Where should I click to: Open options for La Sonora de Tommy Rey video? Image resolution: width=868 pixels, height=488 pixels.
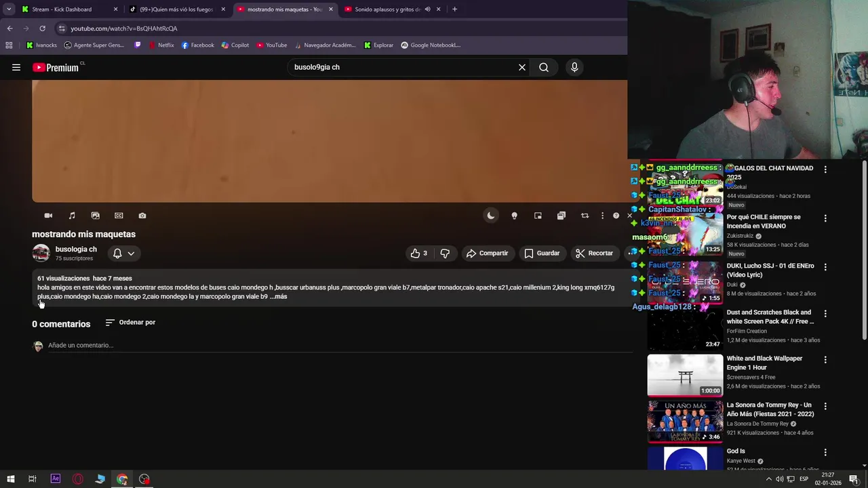pyautogui.click(x=825, y=406)
